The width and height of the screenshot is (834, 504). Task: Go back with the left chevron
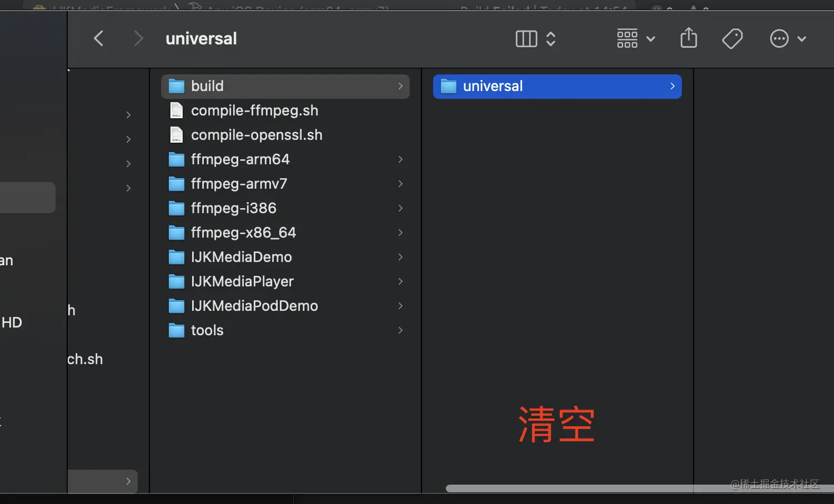click(99, 39)
